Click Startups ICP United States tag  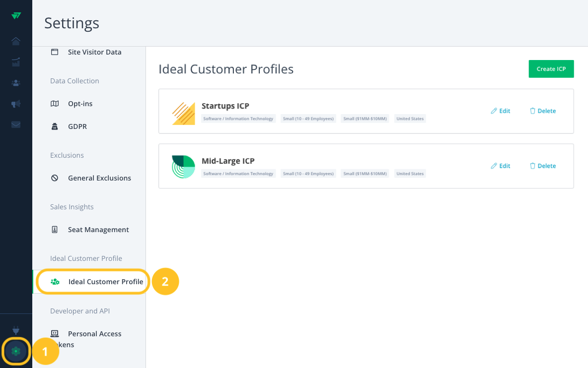tap(410, 119)
